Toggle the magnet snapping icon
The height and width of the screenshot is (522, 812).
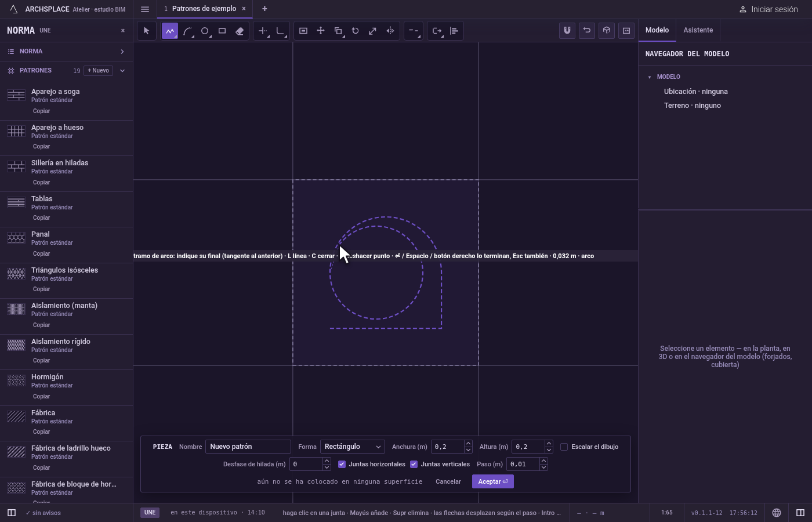click(567, 30)
